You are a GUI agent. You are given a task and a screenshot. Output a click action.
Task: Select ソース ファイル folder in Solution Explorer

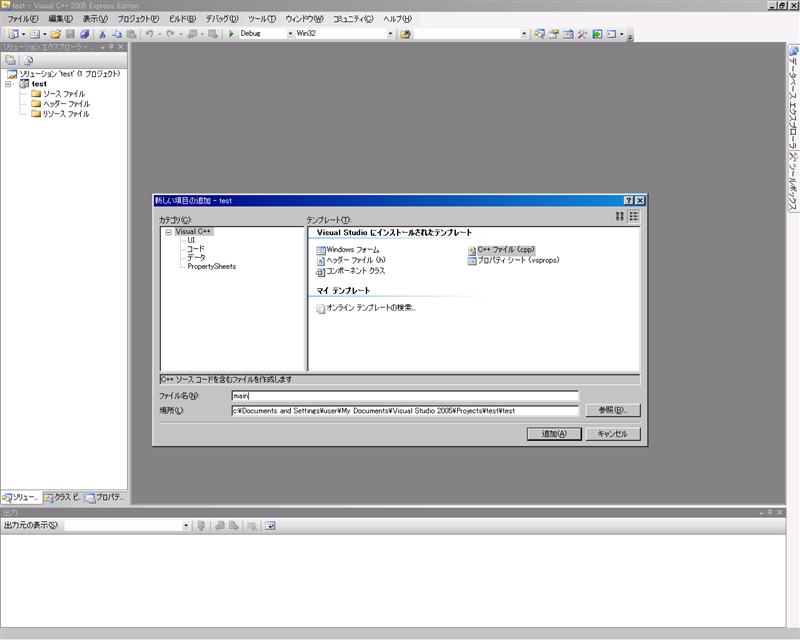(58, 94)
